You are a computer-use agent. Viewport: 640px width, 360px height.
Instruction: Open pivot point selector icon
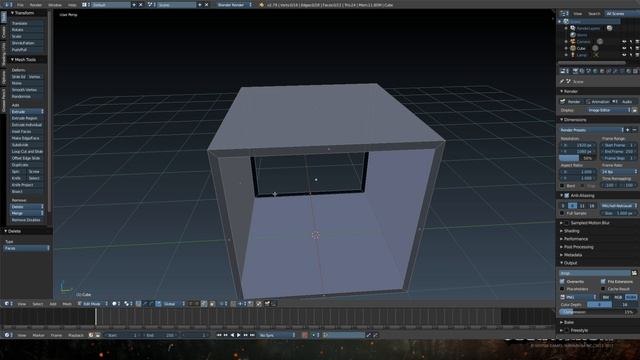(128, 304)
